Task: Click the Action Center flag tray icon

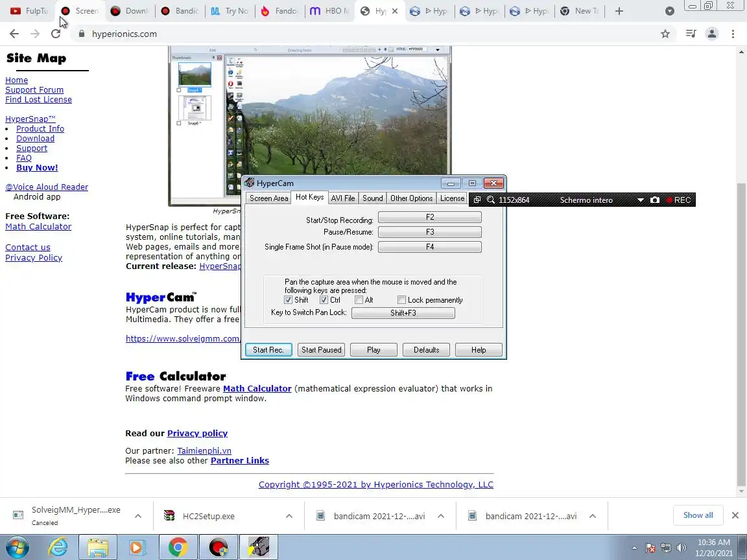Action: coord(650,548)
